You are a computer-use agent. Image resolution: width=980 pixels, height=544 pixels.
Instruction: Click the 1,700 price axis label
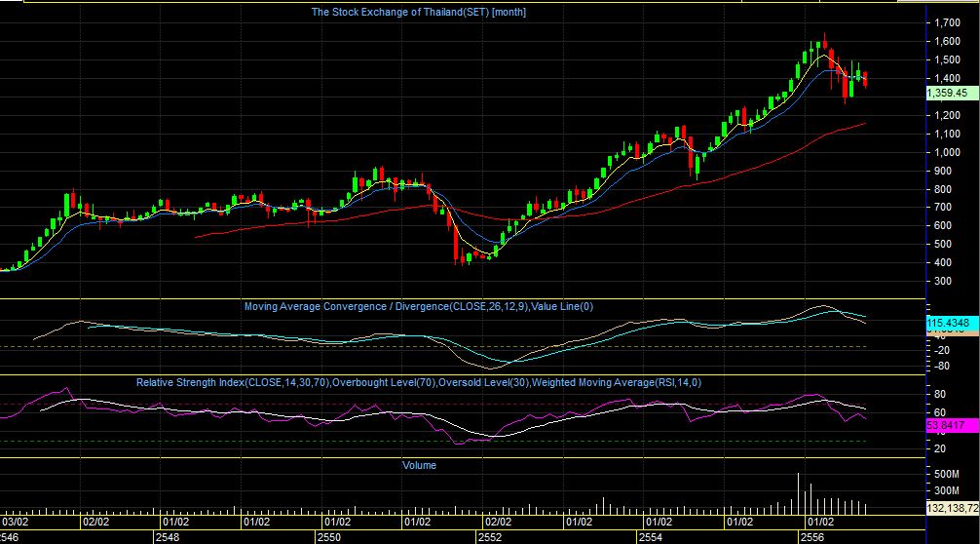948,23
